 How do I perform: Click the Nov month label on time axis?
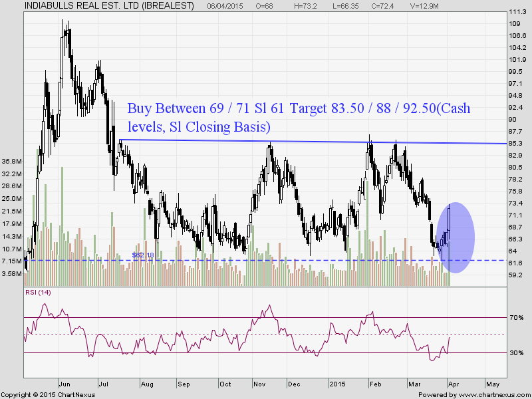coord(259,384)
